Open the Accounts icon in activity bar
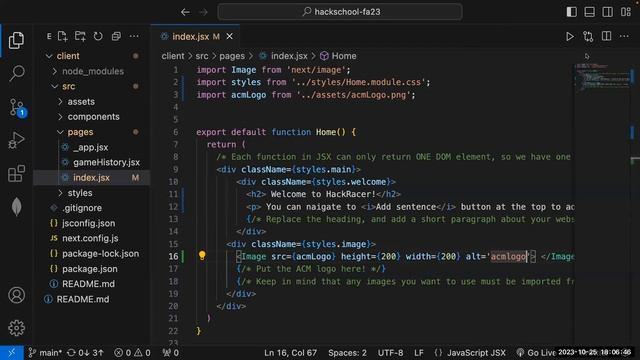 [x=16, y=295]
